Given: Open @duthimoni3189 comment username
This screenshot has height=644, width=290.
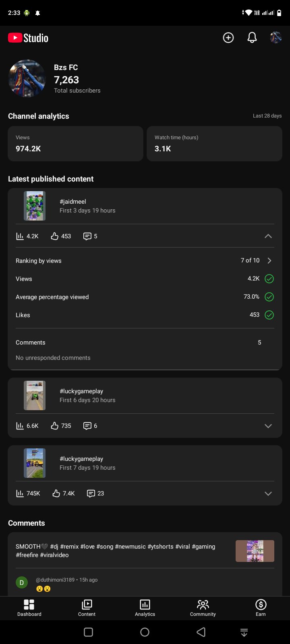Looking at the screenshot, I should pyautogui.click(x=55, y=580).
